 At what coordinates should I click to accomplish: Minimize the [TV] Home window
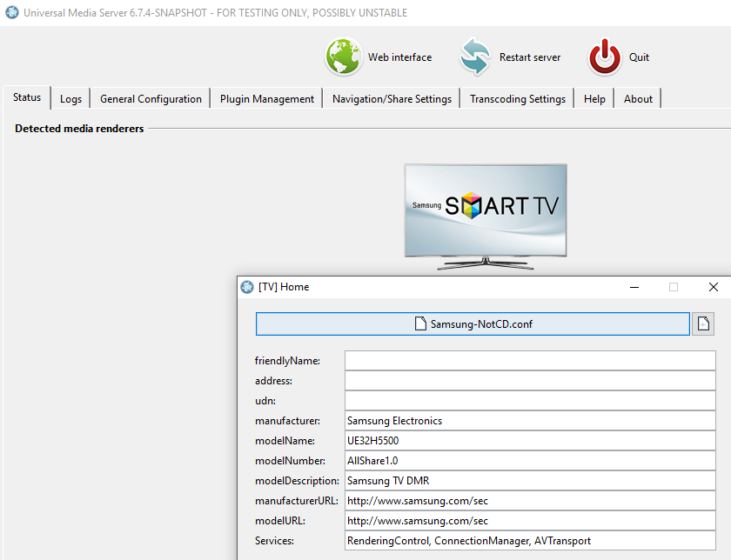(634, 287)
